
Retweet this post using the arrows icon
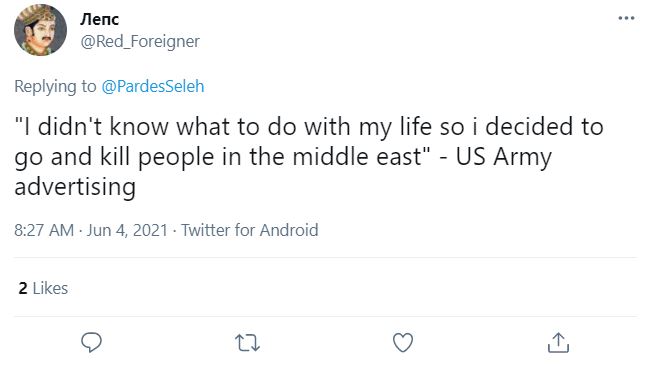247,343
